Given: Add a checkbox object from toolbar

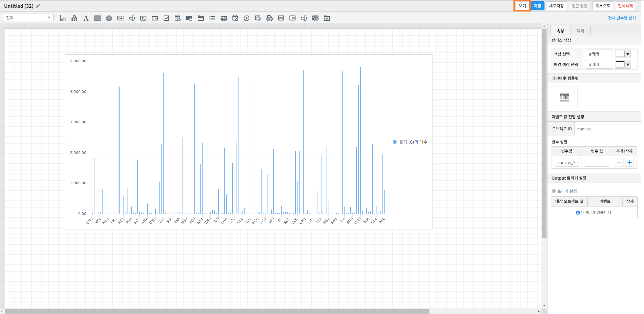Looking at the screenshot, I should pyautogui.click(x=166, y=18).
